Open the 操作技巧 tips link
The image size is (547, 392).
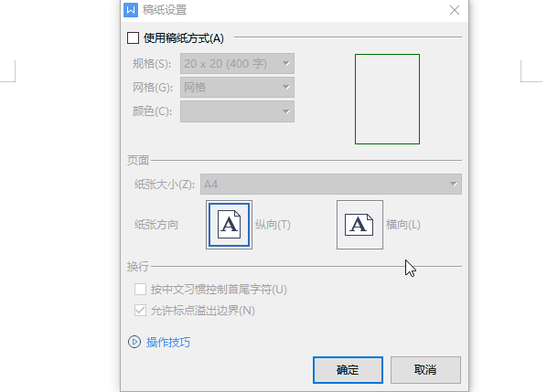[168, 342]
